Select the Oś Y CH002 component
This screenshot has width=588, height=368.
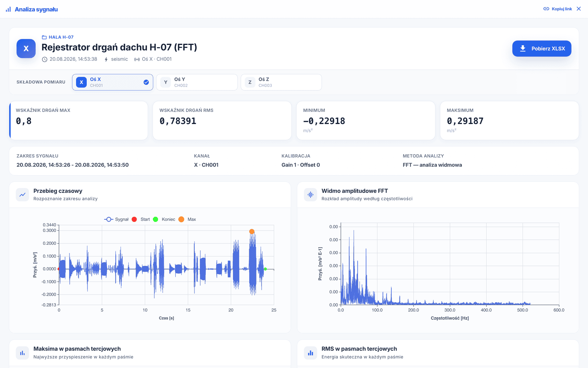tap(197, 82)
